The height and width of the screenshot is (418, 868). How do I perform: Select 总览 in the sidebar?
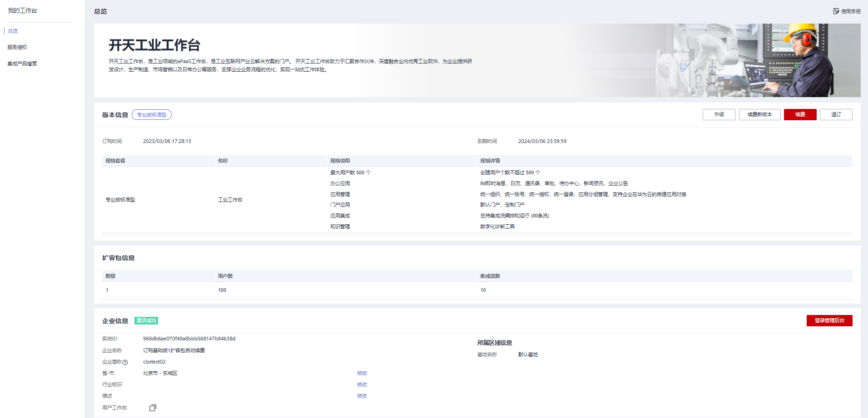pos(13,31)
